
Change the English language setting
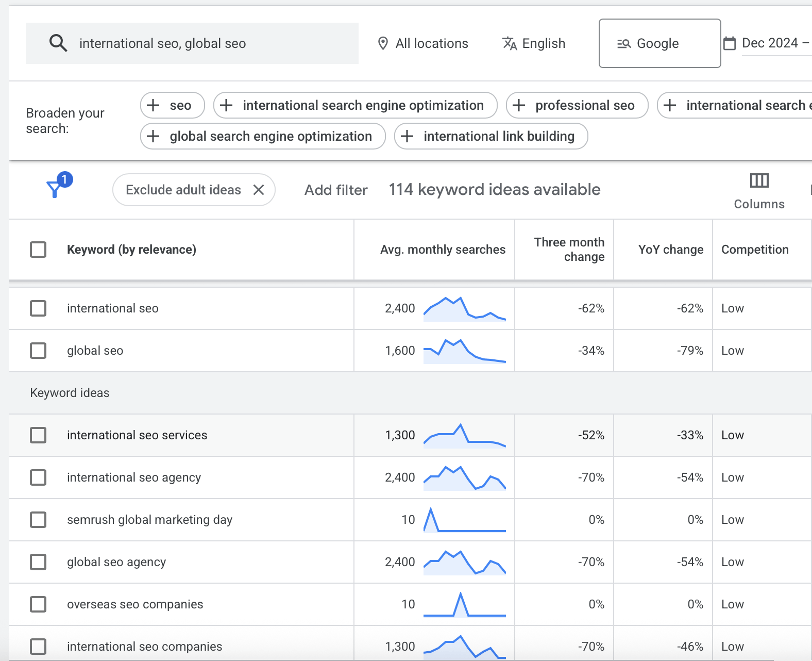[x=534, y=43]
